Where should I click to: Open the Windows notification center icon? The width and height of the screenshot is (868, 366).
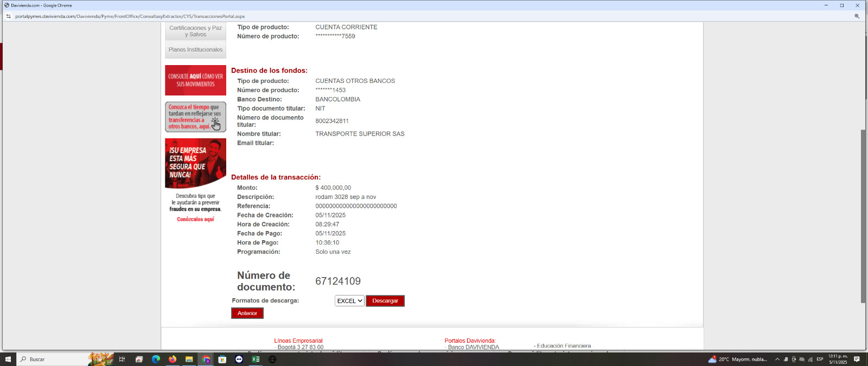(857, 359)
